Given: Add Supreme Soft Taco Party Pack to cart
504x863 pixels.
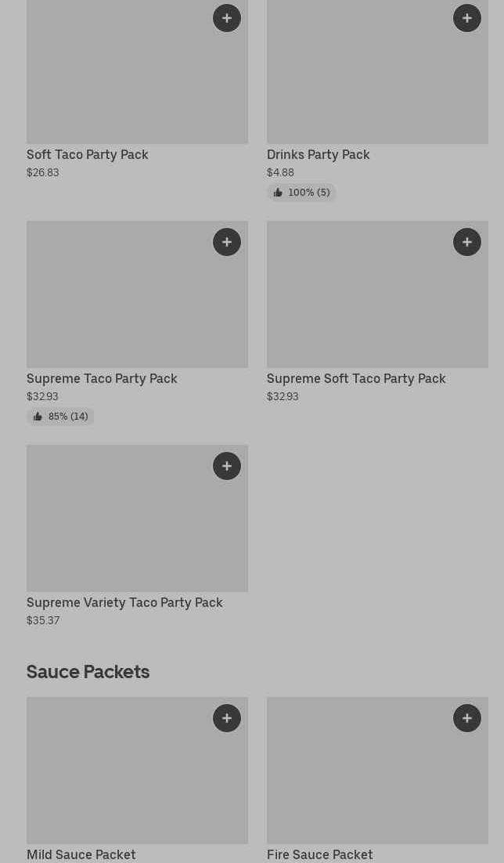Looking at the screenshot, I should 467,242.
